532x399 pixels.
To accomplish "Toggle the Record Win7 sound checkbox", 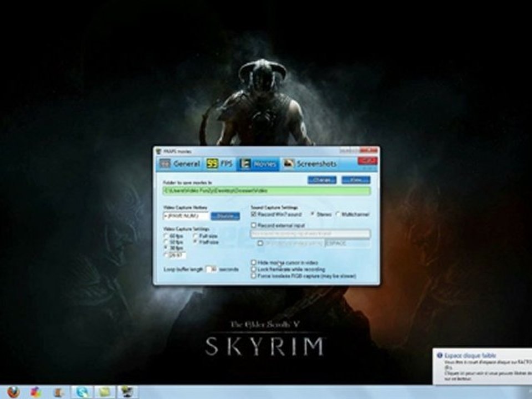I will tap(253, 214).
